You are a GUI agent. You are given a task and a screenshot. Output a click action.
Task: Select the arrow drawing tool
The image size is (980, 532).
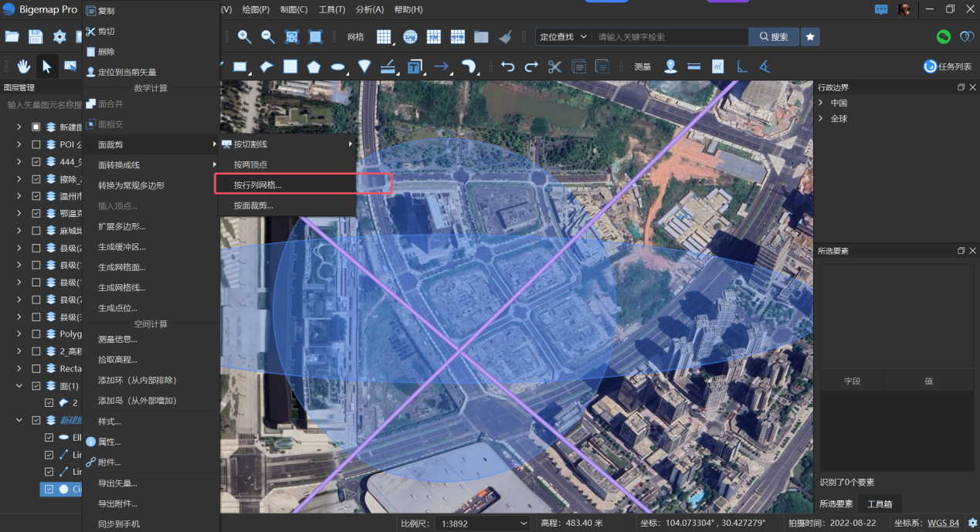coord(442,66)
